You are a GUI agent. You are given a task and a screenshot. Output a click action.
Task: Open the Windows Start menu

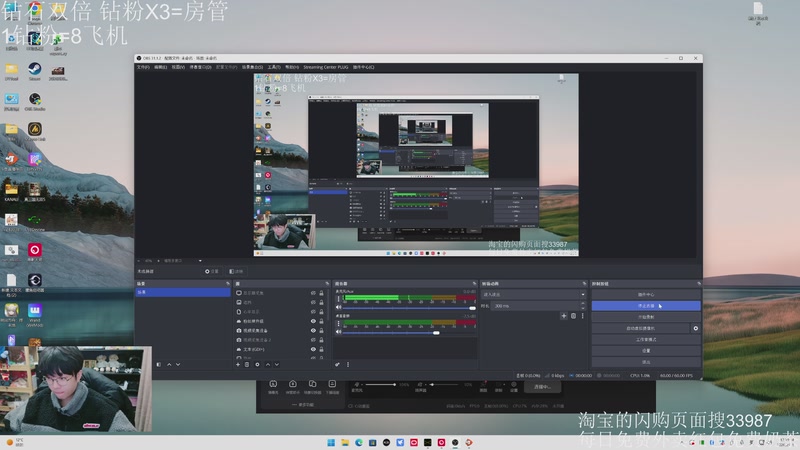(x=331, y=442)
